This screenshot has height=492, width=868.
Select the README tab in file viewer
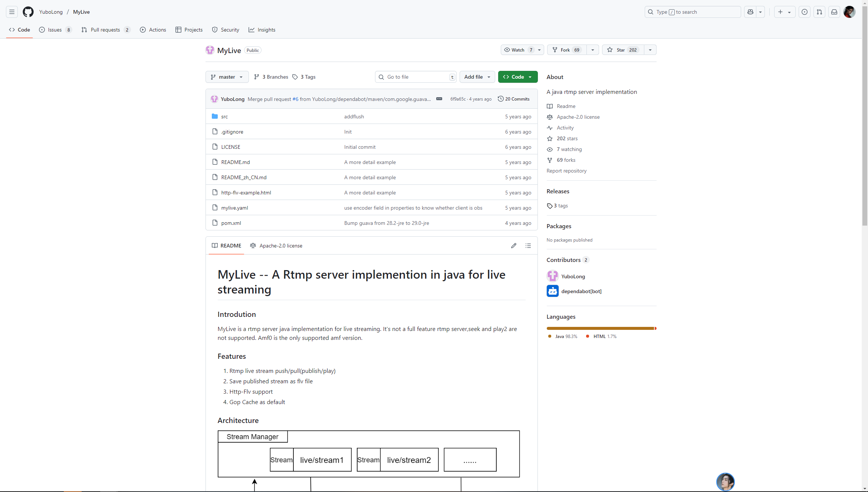[x=226, y=246]
